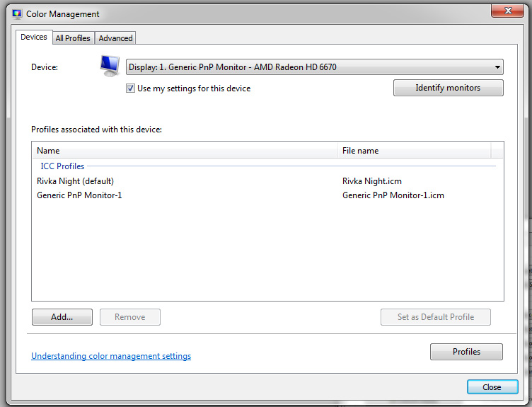Select the Generic PnP Monitor device combo box
The image size is (532, 407).
point(315,67)
